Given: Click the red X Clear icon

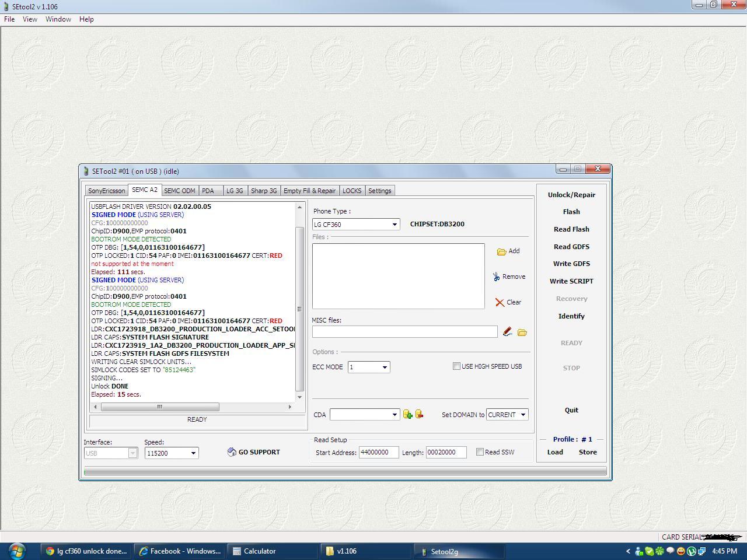Looking at the screenshot, I should (x=500, y=302).
